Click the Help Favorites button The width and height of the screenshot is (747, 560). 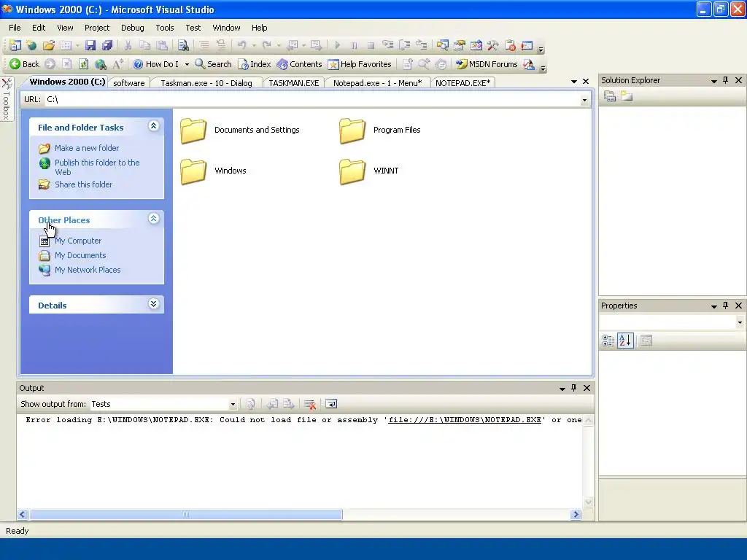point(360,64)
